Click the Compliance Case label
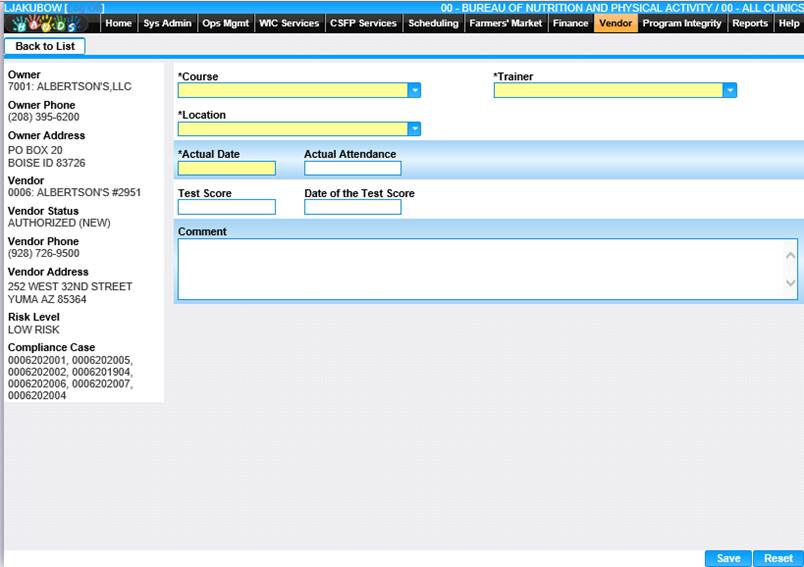The height and width of the screenshot is (567, 804). [x=51, y=348]
